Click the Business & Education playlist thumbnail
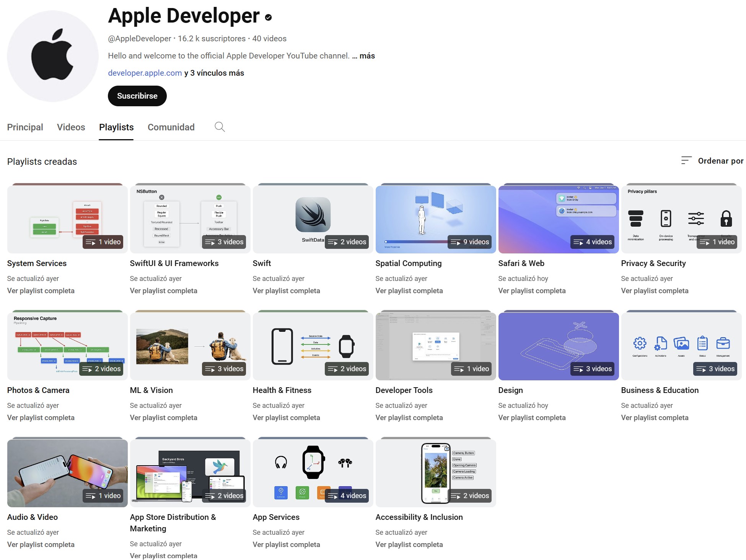 [x=681, y=346]
